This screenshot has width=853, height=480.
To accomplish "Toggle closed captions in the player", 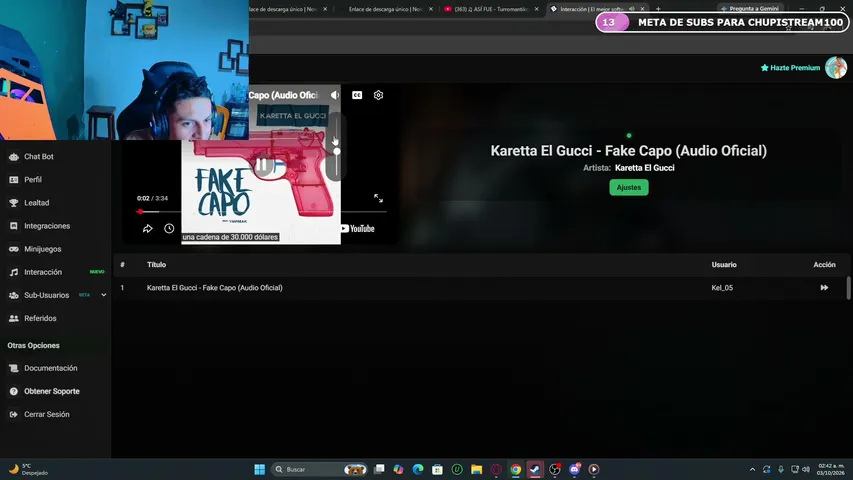I will tap(357, 95).
